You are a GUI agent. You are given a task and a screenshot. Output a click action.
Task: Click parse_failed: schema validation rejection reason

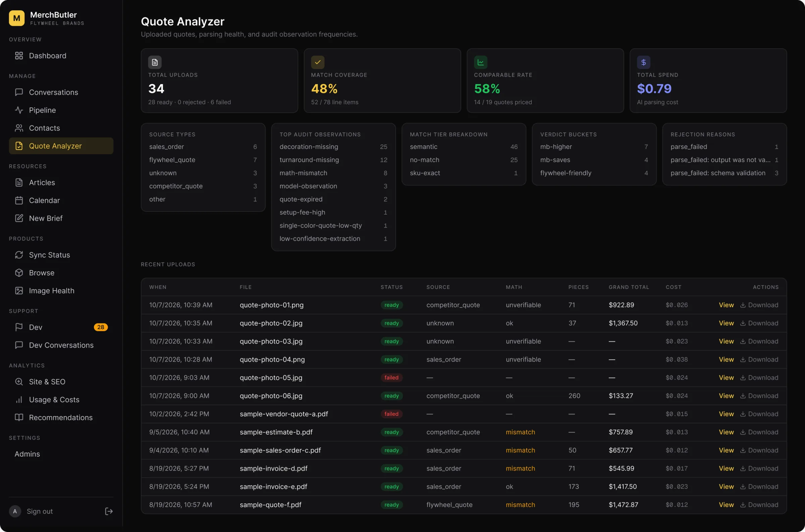(724, 173)
